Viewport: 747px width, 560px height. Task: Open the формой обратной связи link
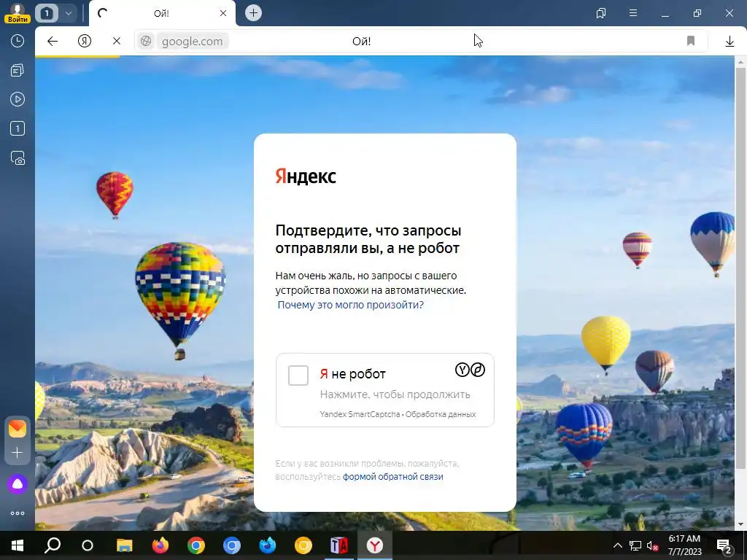point(393,477)
